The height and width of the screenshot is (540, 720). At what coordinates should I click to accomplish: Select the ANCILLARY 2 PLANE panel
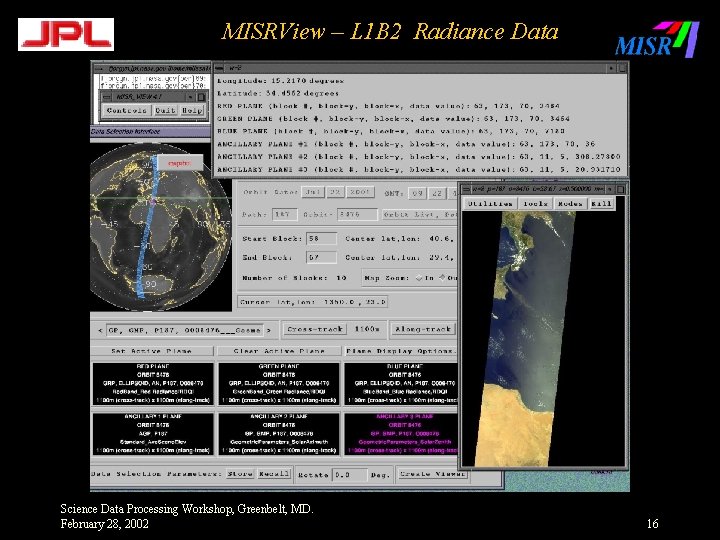279,434
